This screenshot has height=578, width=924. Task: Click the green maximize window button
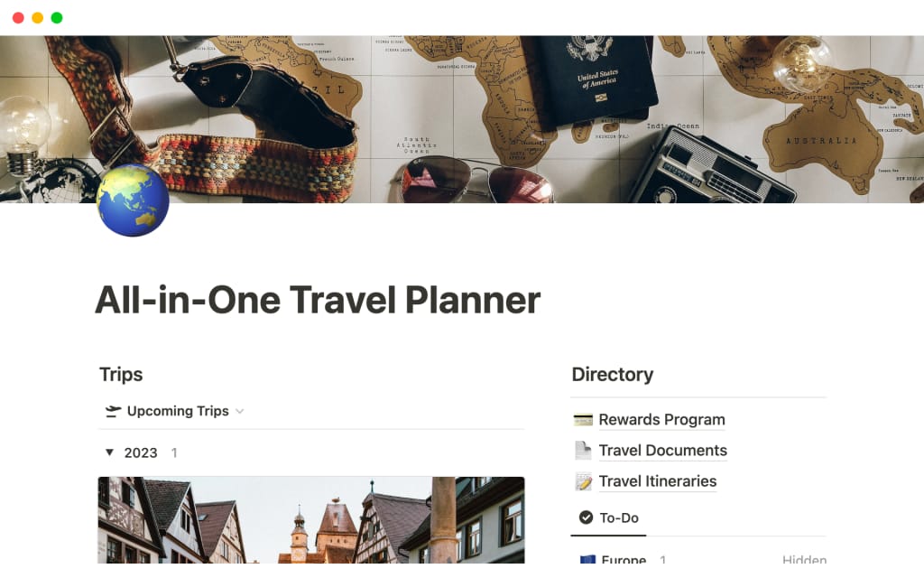[57, 18]
